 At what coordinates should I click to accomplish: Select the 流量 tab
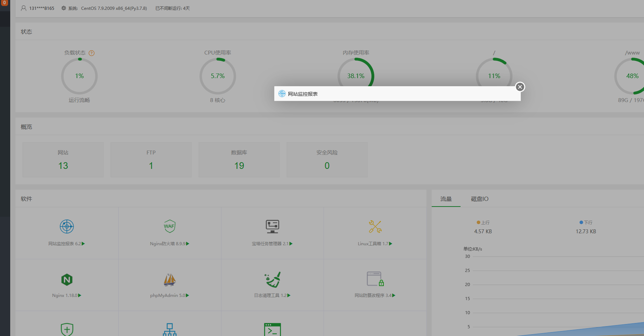[x=446, y=199]
